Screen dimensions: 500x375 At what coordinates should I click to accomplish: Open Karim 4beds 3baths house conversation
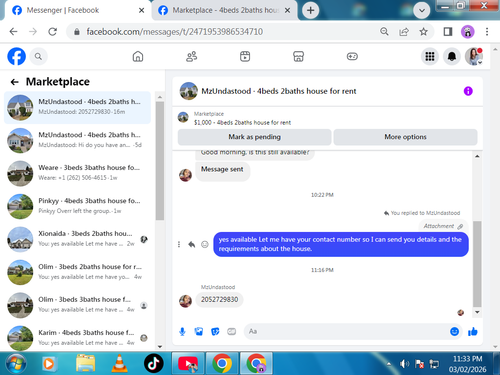[77, 338]
